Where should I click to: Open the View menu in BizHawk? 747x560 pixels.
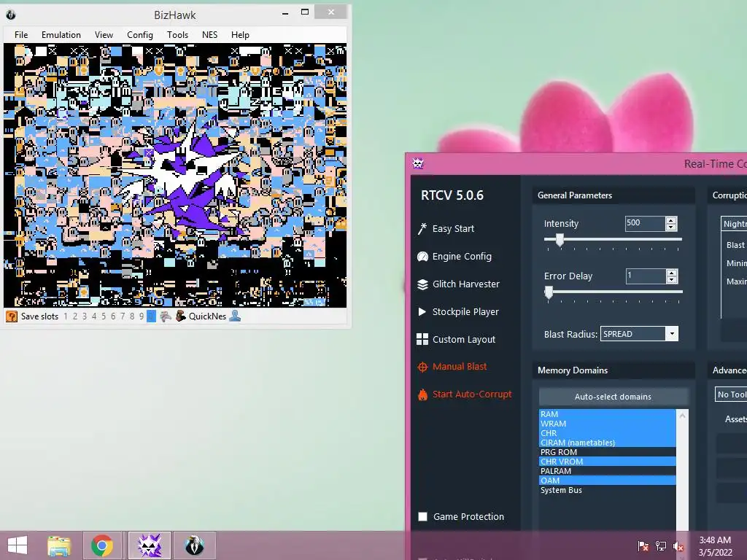point(104,35)
